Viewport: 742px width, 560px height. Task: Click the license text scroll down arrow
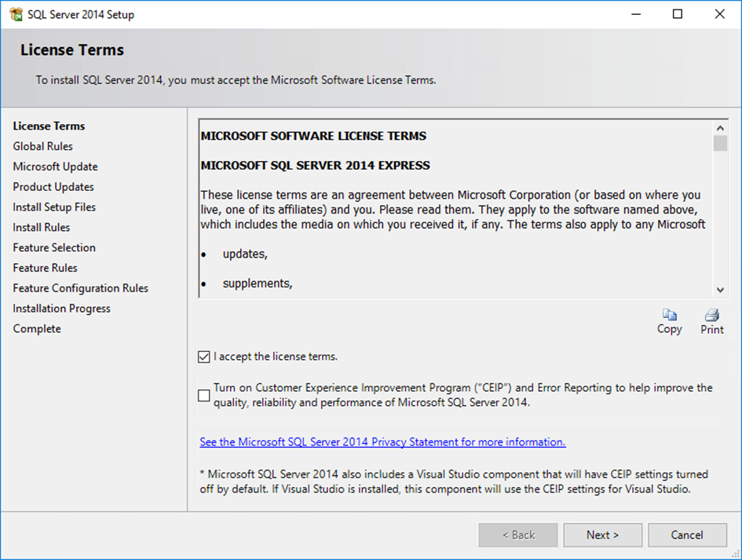pyautogui.click(x=720, y=290)
